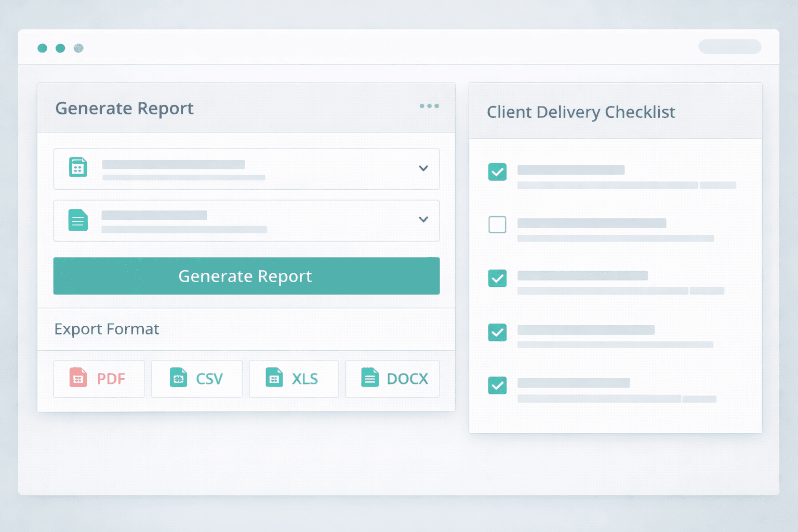The height and width of the screenshot is (532, 798).
Task: Click the search bar in the window header
Action: 729,46
